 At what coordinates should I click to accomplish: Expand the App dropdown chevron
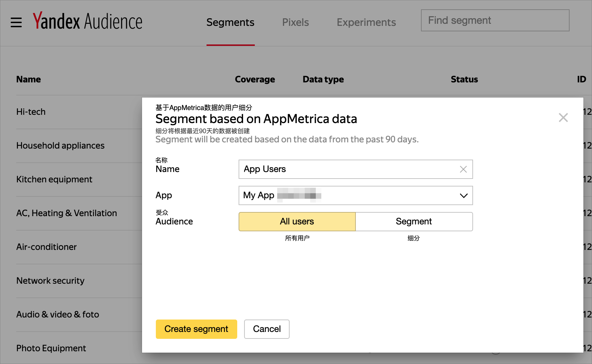pyautogui.click(x=463, y=195)
